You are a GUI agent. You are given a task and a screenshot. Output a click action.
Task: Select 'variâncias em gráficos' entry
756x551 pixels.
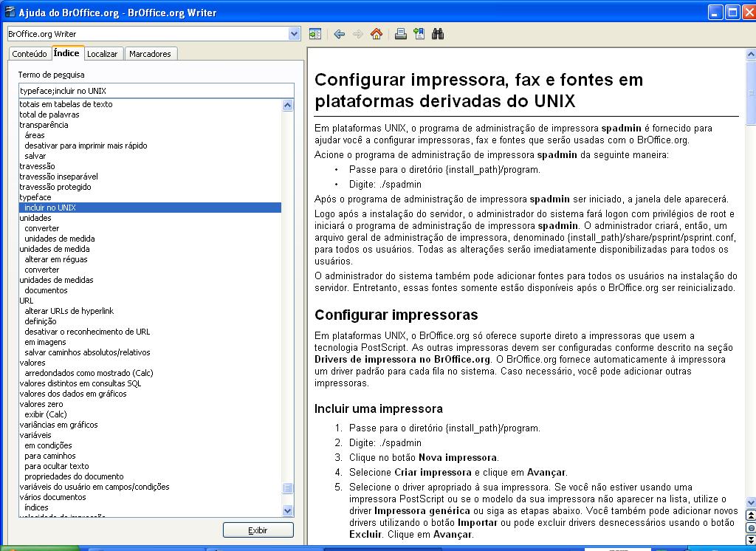tap(58, 425)
